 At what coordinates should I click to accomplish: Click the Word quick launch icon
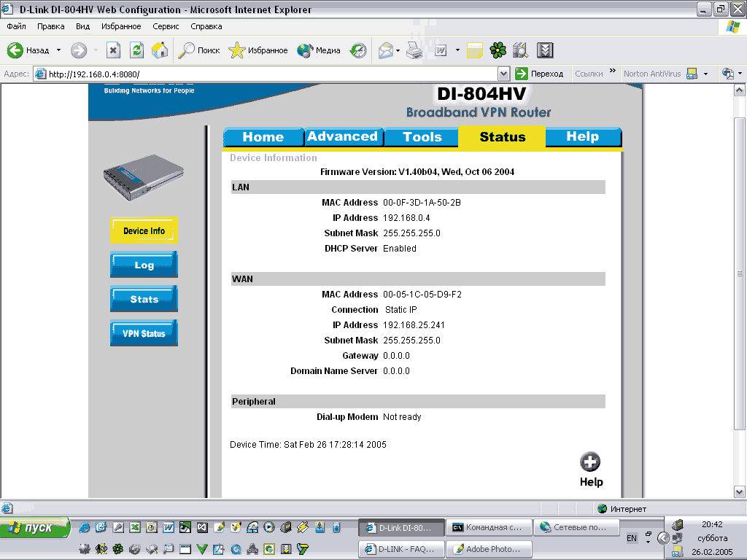(x=169, y=527)
